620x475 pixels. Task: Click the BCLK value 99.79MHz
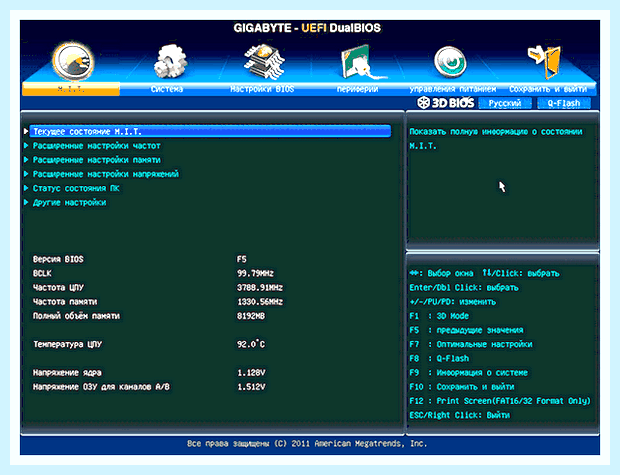click(x=255, y=274)
